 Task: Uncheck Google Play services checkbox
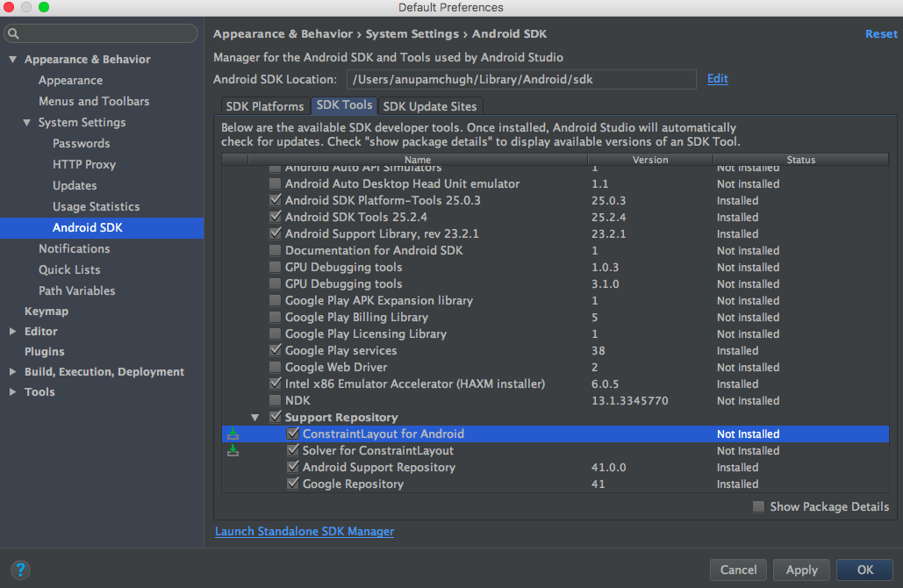[x=276, y=350]
